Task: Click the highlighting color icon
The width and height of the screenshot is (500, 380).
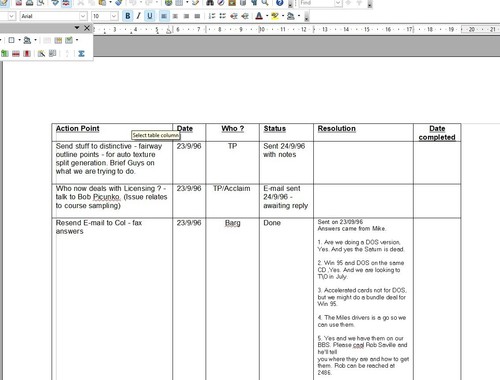Action: coord(275,16)
